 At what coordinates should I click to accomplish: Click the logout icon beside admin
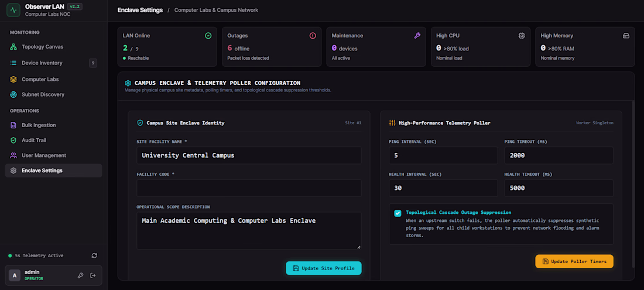coord(93,275)
